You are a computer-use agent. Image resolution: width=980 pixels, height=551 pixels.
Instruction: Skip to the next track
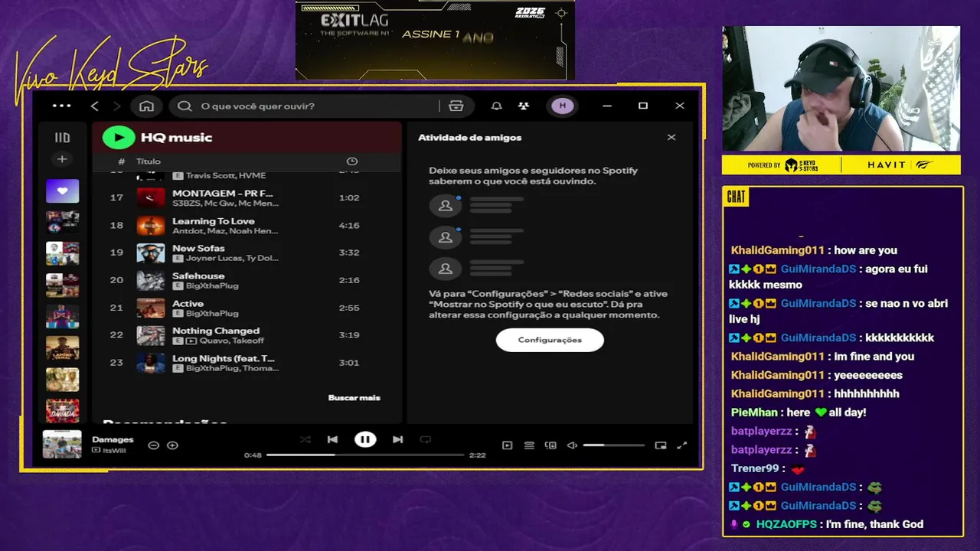(397, 439)
